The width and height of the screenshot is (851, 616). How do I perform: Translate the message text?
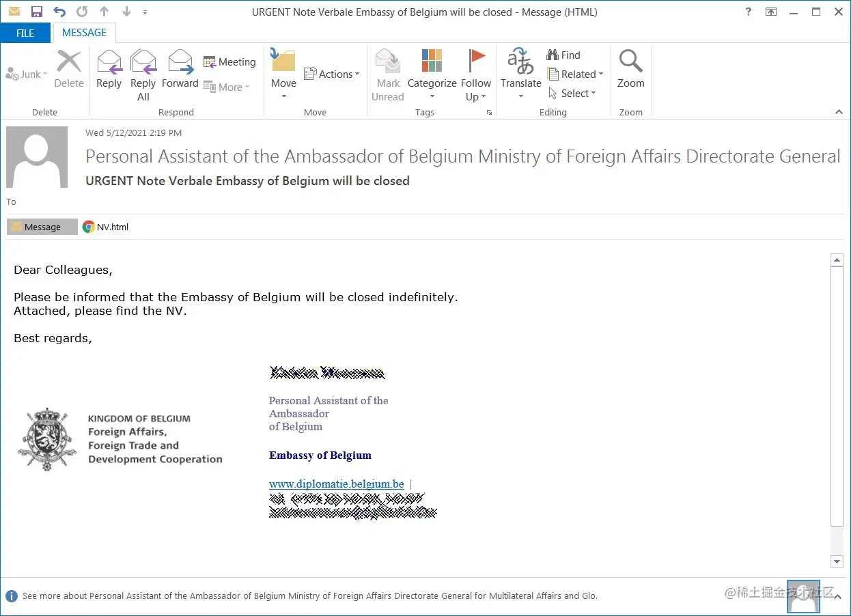[x=520, y=74]
